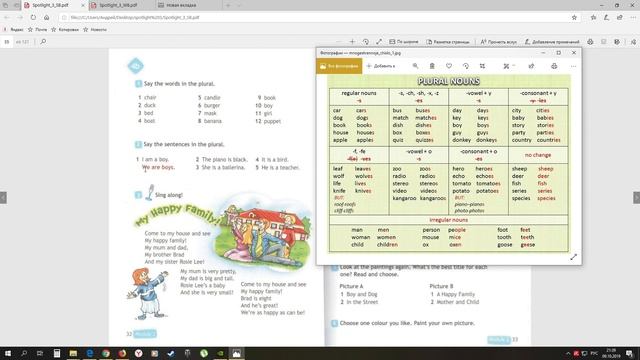This screenshot has width=640, height=360.
Task: Focus the browser address bar
Action: pos(314,18)
